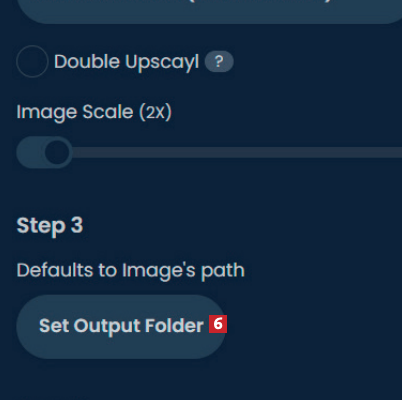
Task: Enable the Double Upscayl checkbox
Action: pyautogui.click(x=32, y=61)
